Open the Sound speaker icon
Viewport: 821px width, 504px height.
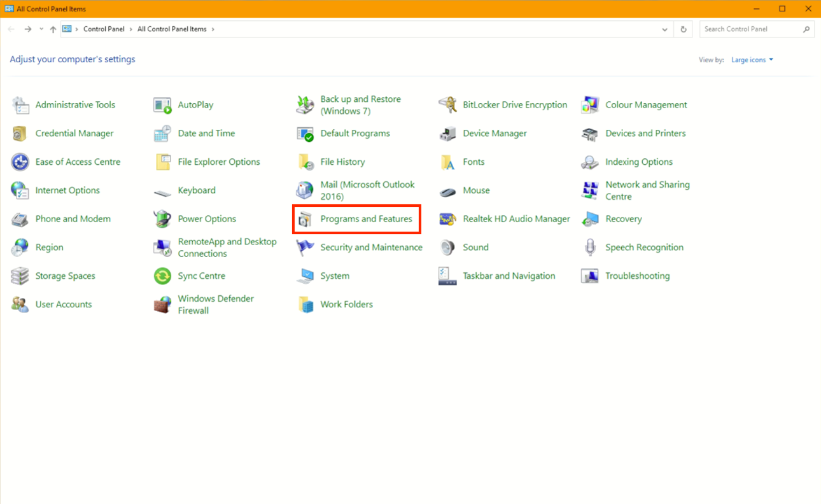pyautogui.click(x=448, y=248)
